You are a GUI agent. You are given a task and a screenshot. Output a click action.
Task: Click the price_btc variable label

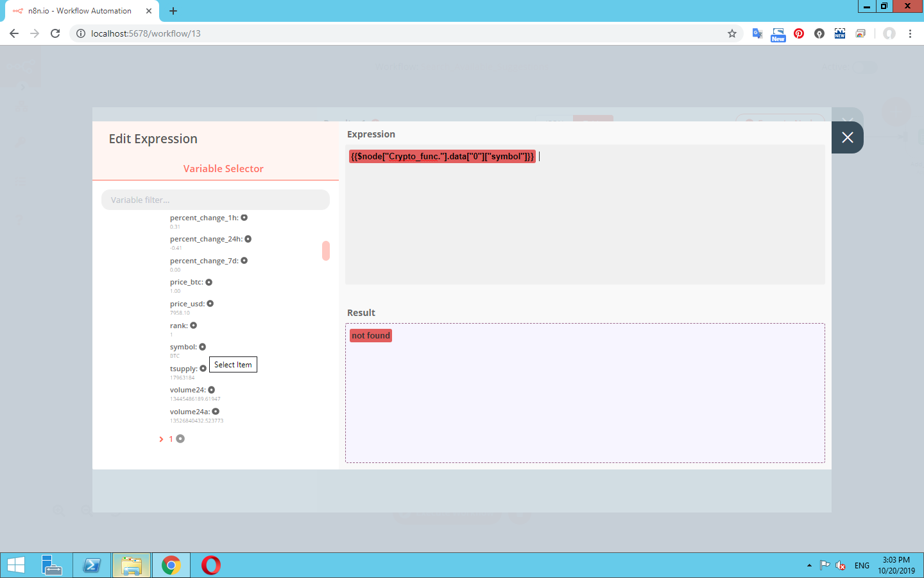187,282
